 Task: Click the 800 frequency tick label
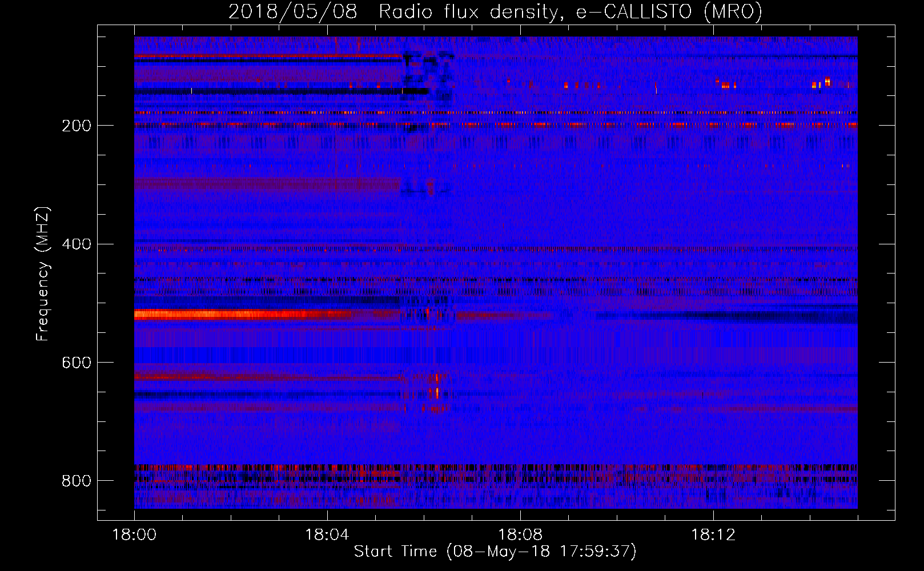(x=77, y=481)
